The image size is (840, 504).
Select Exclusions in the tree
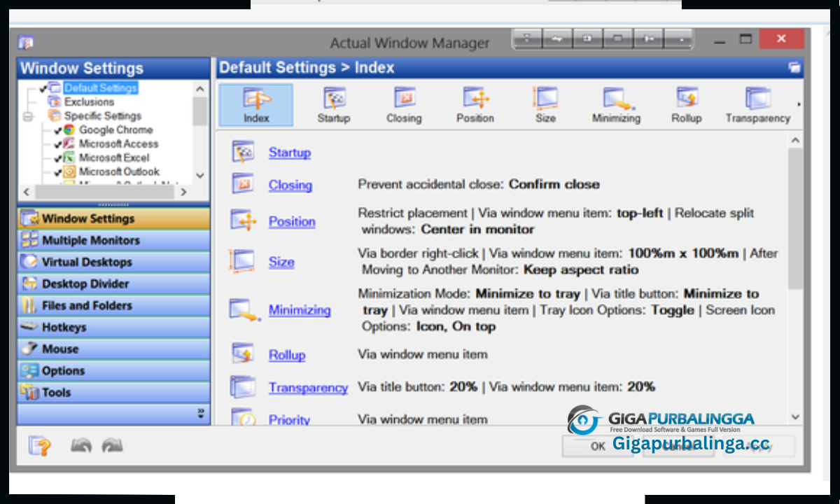[x=89, y=102]
